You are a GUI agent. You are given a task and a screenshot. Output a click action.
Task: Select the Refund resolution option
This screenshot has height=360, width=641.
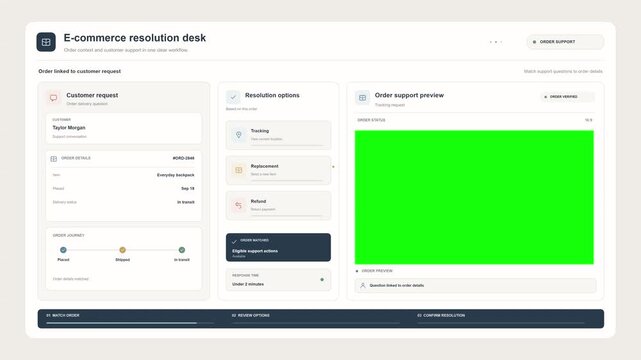coord(278,205)
